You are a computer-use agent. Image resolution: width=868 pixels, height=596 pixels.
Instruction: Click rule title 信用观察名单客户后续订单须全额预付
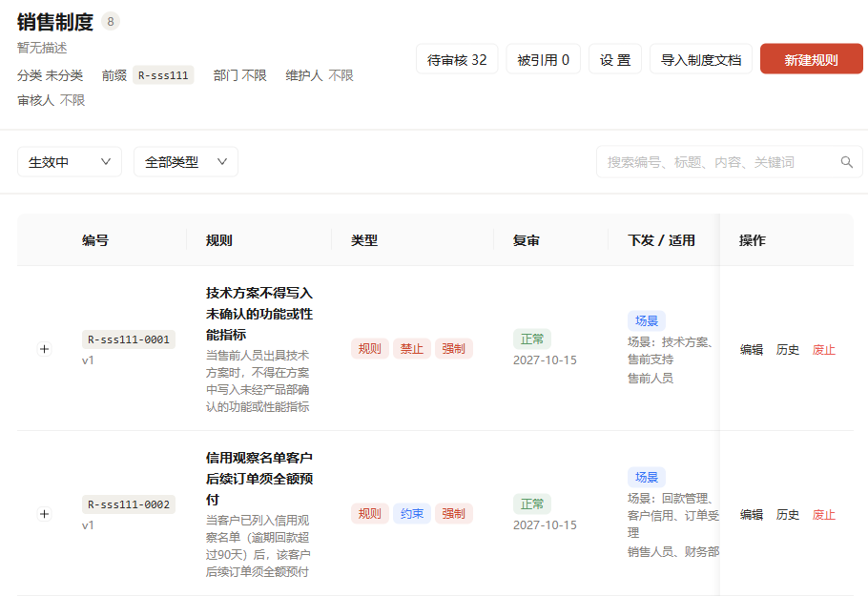[259, 479]
